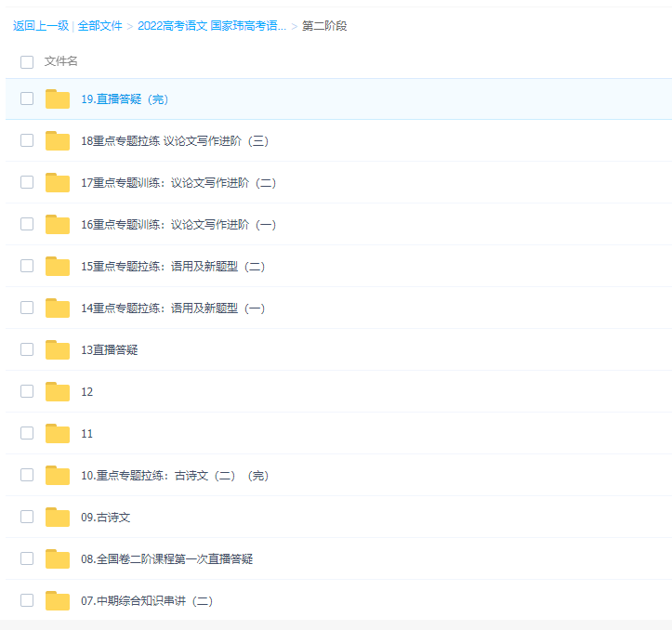Click folder icon for 13直播答疑
This screenshot has width=672, height=630.
[58, 350]
